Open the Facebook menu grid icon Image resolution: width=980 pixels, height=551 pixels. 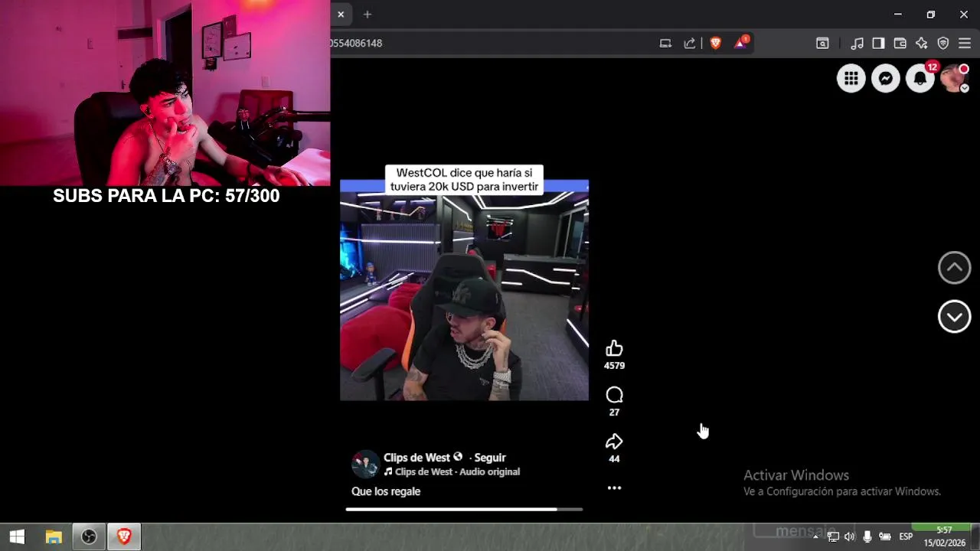point(851,78)
